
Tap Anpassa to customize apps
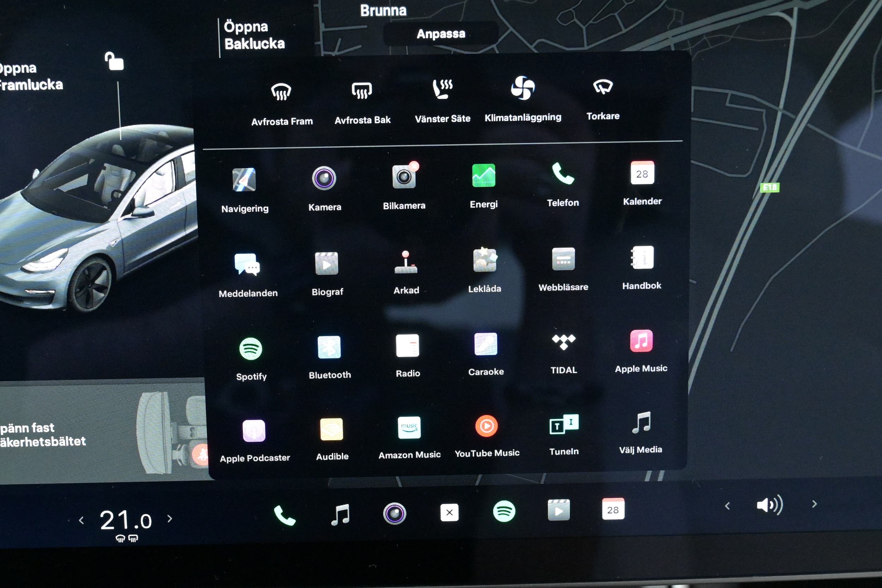tap(441, 34)
